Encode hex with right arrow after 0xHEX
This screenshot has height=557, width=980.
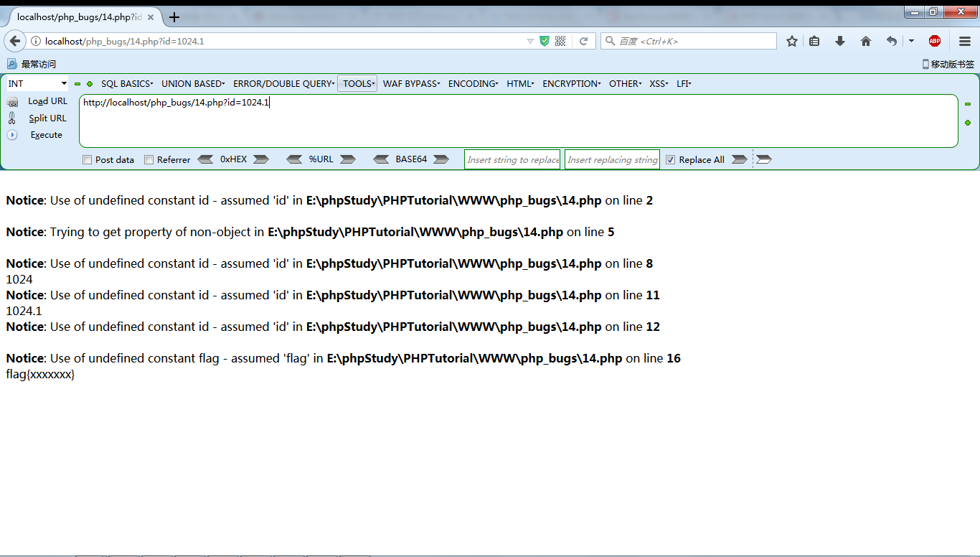(261, 159)
